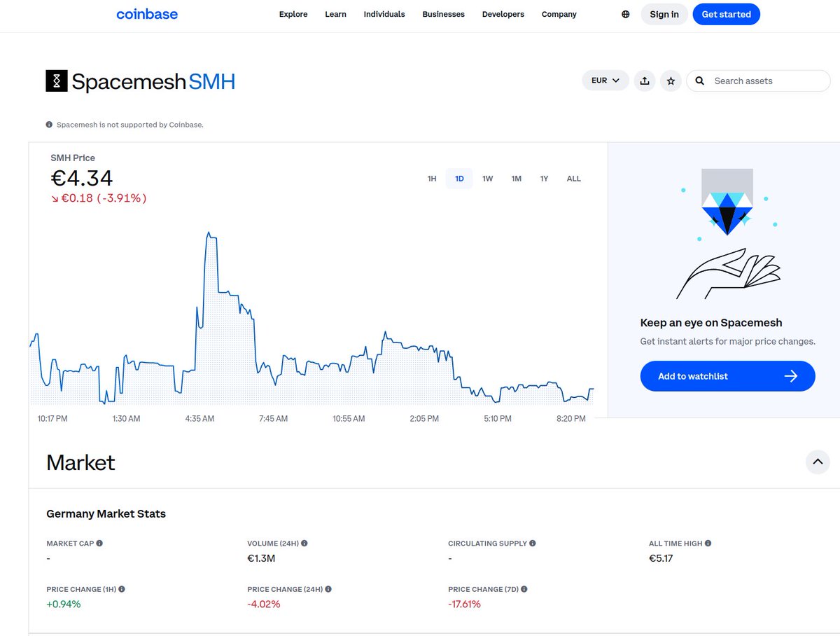Show info for Price Change (7D)

(524, 590)
